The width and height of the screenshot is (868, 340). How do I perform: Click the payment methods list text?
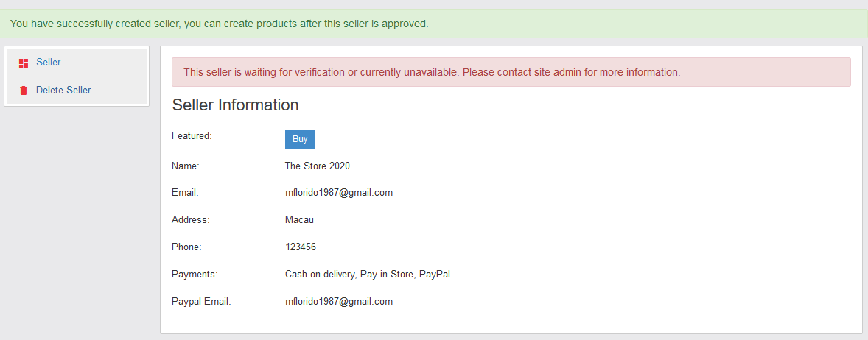368,275
